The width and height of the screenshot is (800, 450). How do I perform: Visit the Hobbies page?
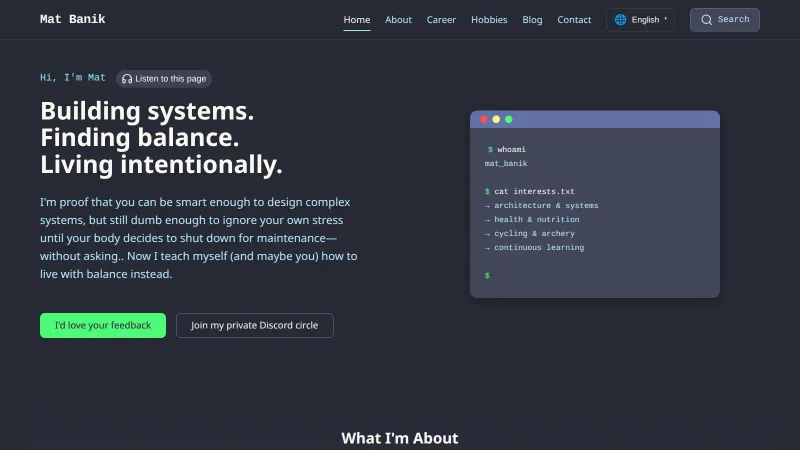point(489,19)
